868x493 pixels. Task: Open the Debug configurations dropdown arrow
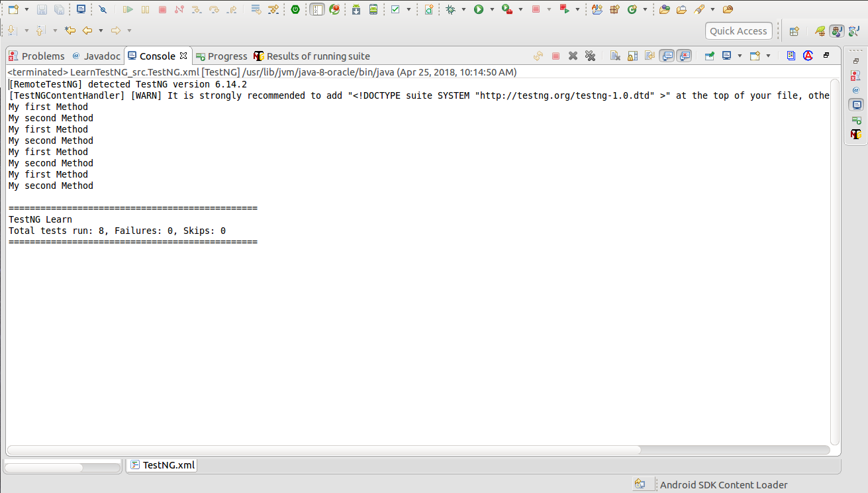click(463, 10)
